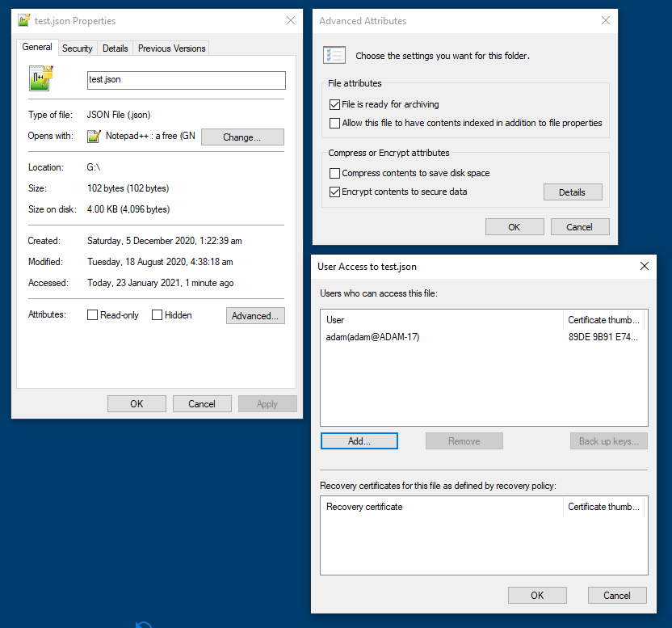Click Cancel in the test.json Properties window
Screen dimensions: 672x628
click(x=202, y=403)
